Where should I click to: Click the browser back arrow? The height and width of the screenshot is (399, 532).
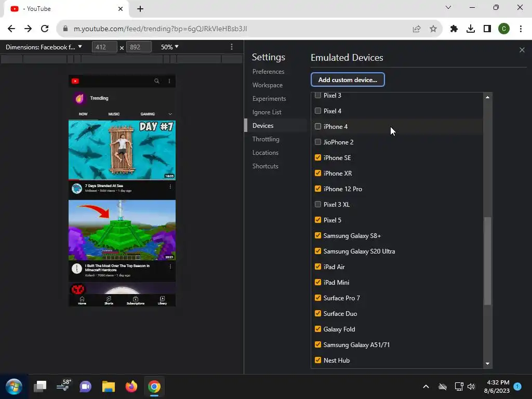point(11,29)
